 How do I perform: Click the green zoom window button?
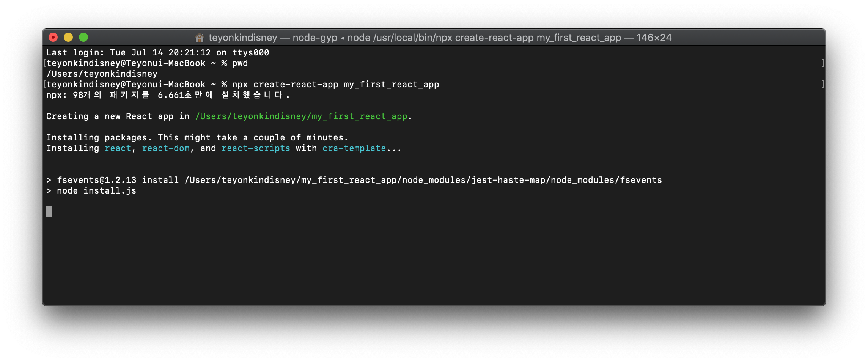coord(83,37)
